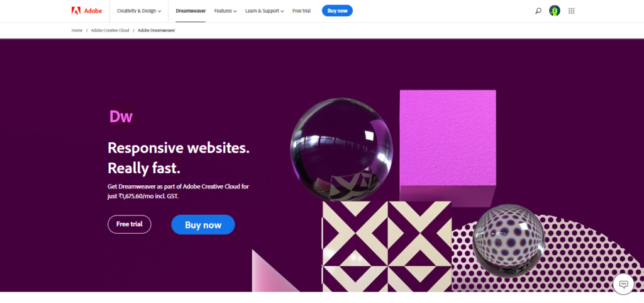Click the outlined Free trial button
Viewport: 644px width, 303px height.
tap(130, 224)
